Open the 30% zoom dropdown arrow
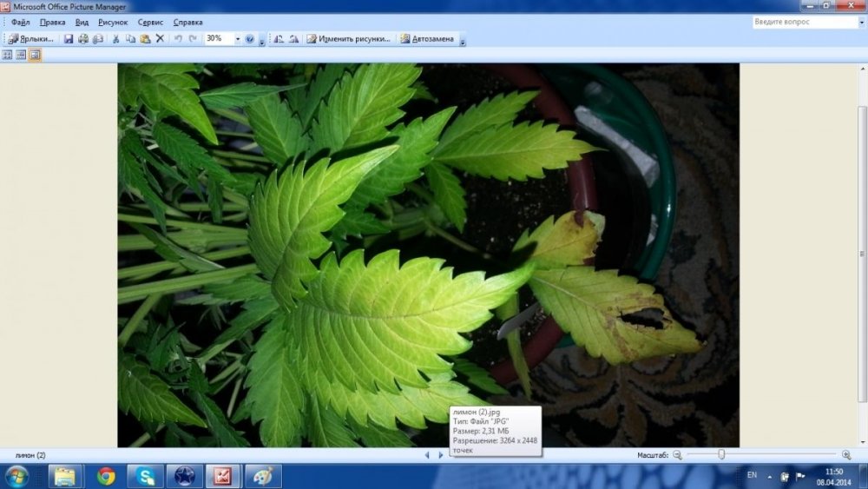 pos(238,39)
